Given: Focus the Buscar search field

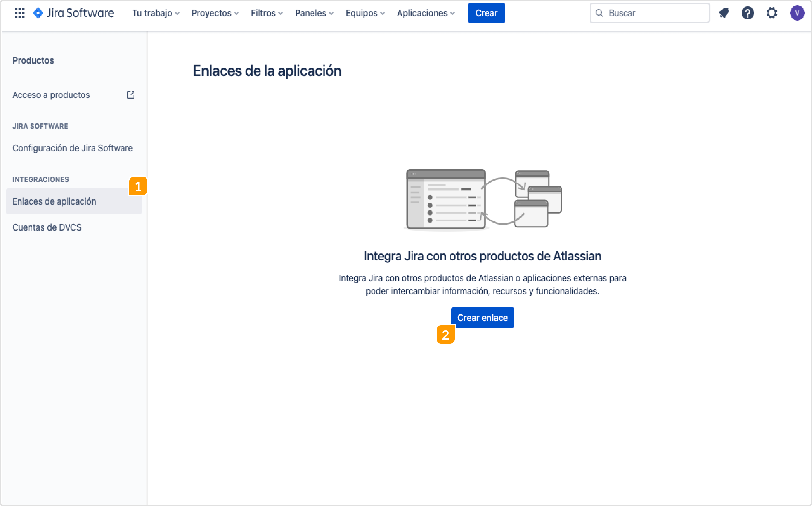Looking at the screenshot, I should tap(650, 13).
